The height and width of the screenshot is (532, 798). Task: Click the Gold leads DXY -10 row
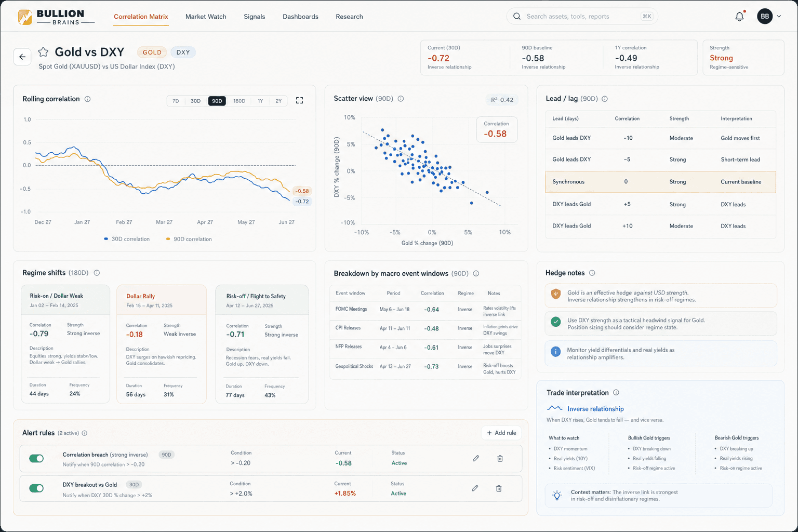660,138
